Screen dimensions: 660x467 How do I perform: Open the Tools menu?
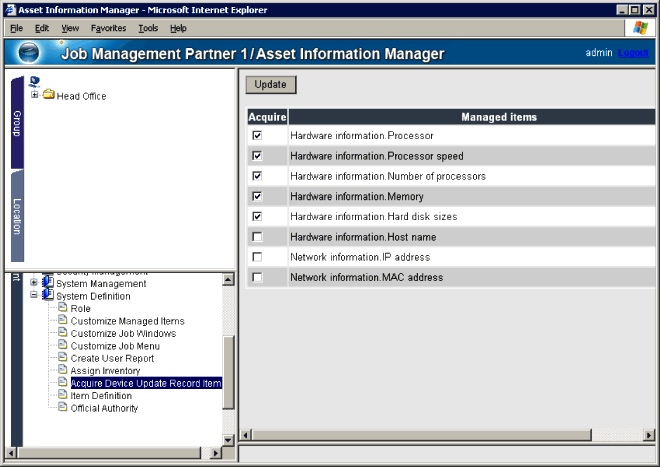(x=148, y=28)
